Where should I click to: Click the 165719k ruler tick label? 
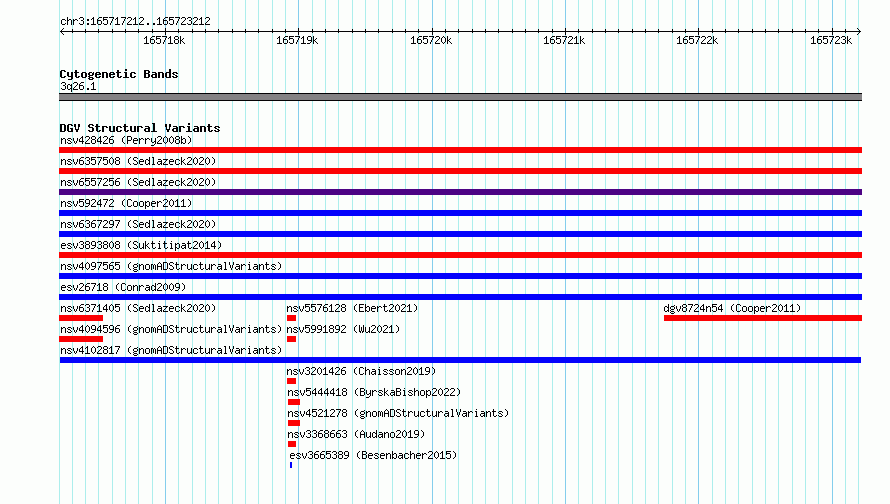point(297,40)
